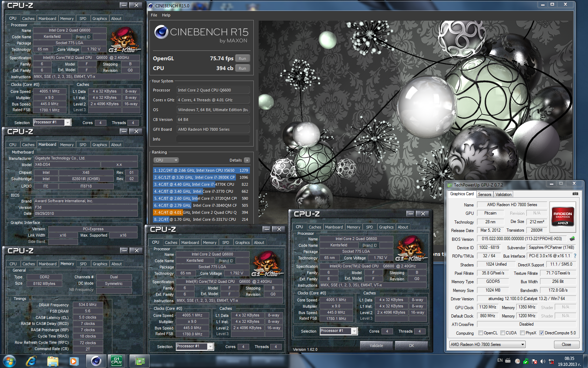Image resolution: width=588 pixels, height=368 pixels.
Task: Click the Bus Interface question mark icon
Action: pyautogui.click(x=575, y=256)
